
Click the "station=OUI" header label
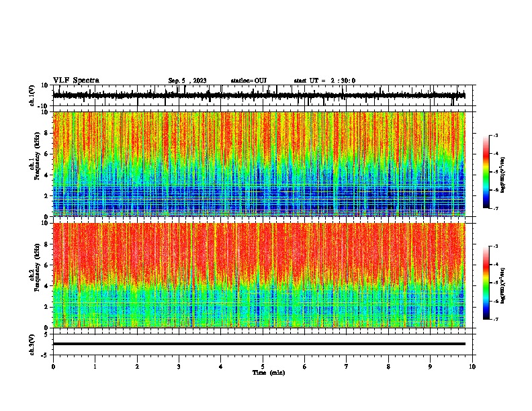[x=249, y=81]
